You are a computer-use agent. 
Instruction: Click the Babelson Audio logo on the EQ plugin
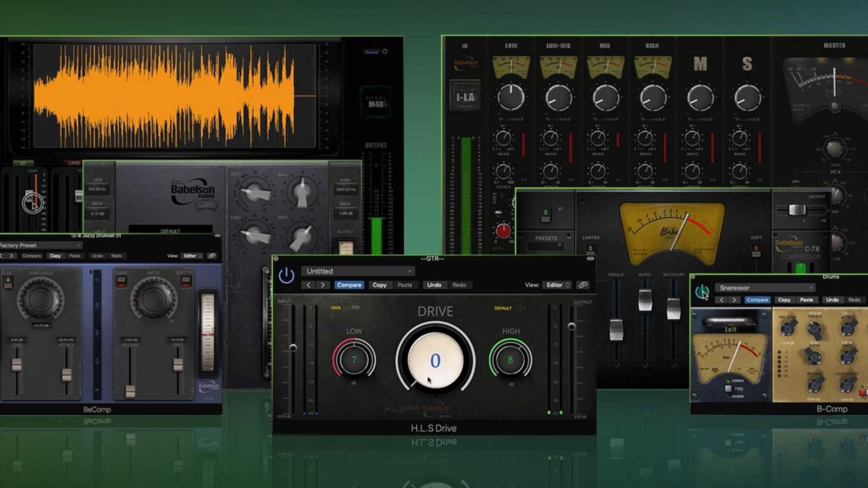pos(192,192)
